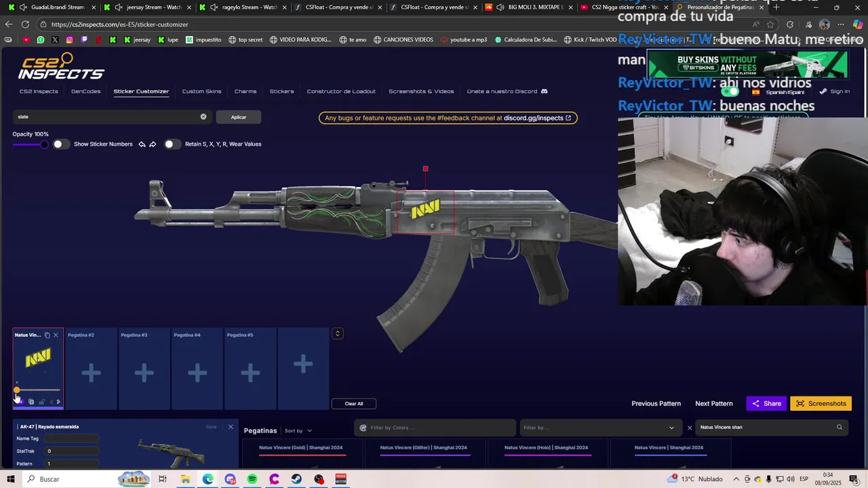Viewport: 868px width, 488px height.
Task: Click the redo arrow icon
Action: (153, 144)
